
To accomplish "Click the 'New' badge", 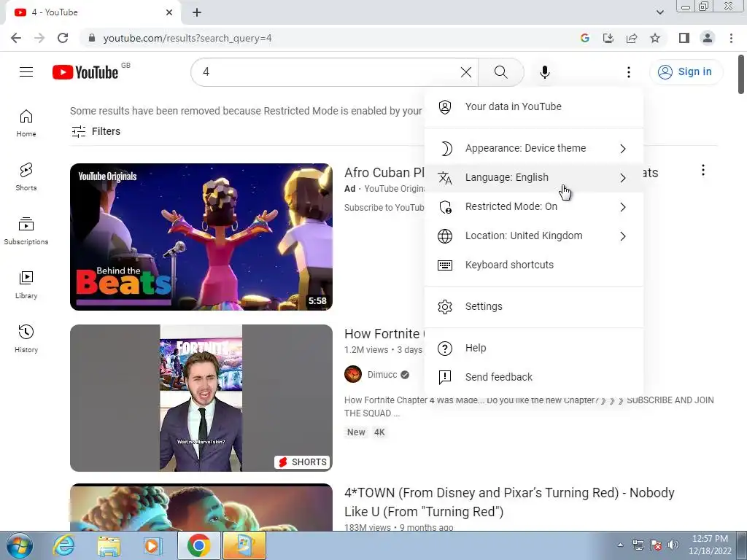I will 356,432.
